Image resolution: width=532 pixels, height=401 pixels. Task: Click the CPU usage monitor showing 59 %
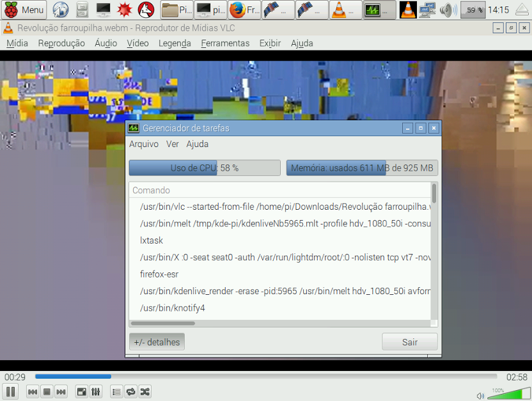473,10
